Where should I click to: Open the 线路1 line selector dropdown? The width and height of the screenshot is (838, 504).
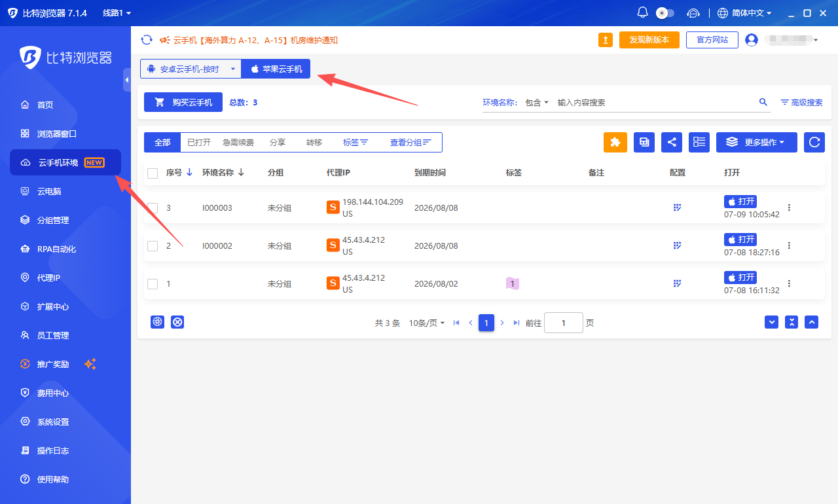(117, 12)
